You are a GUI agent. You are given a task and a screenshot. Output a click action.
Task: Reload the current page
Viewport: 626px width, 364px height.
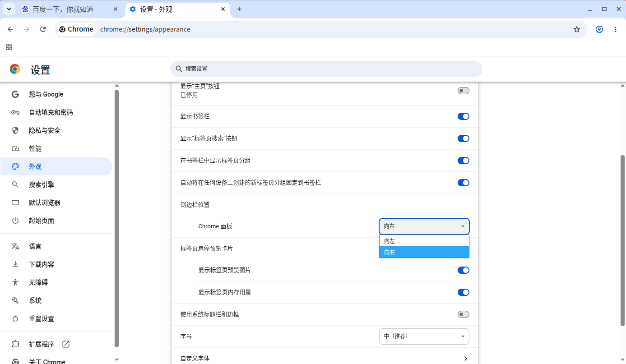point(43,29)
